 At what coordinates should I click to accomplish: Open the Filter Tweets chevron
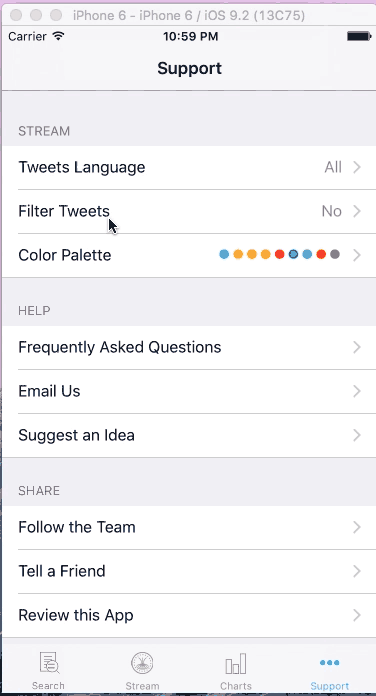point(357,211)
